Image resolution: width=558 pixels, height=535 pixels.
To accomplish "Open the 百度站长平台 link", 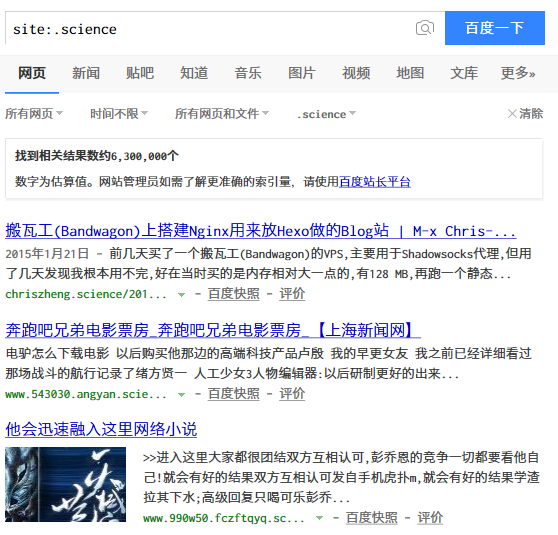I will point(375,182).
